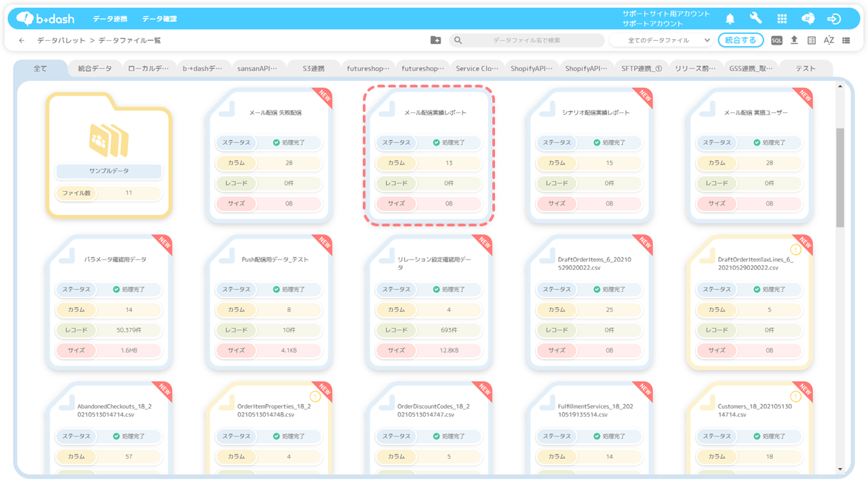Sort files with the AZ icon
The height and width of the screenshot is (488, 868).
tap(829, 41)
